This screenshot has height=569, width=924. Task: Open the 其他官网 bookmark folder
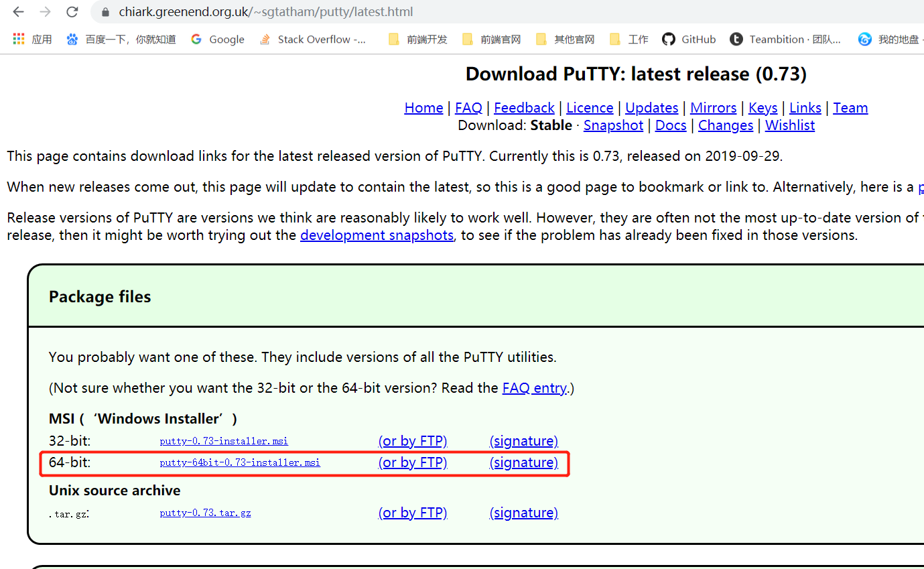click(x=566, y=40)
